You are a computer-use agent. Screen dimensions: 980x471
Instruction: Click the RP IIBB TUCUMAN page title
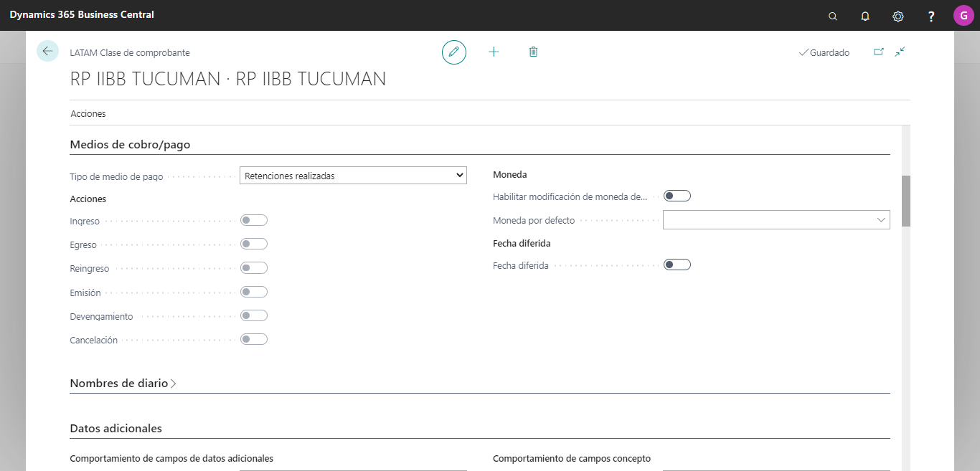(228, 79)
